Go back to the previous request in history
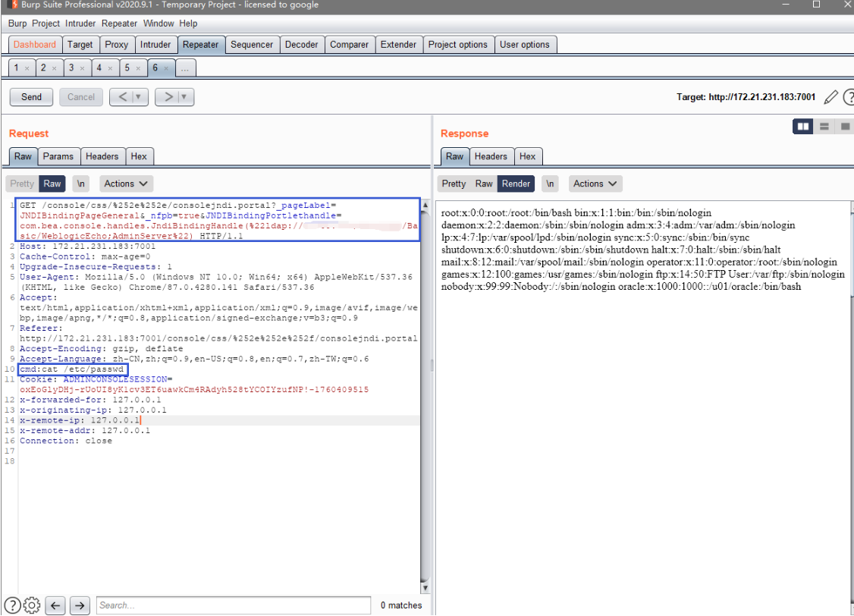 [x=123, y=97]
